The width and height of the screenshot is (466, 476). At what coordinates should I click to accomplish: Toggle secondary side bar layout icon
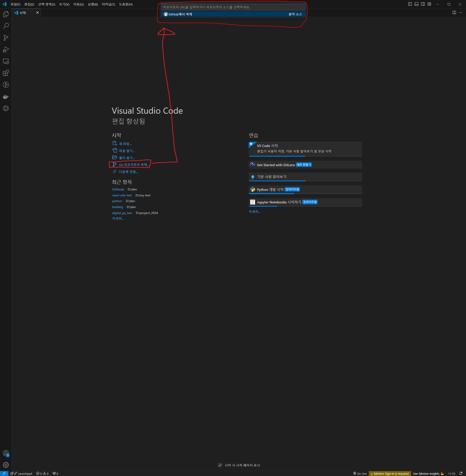[423, 4]
